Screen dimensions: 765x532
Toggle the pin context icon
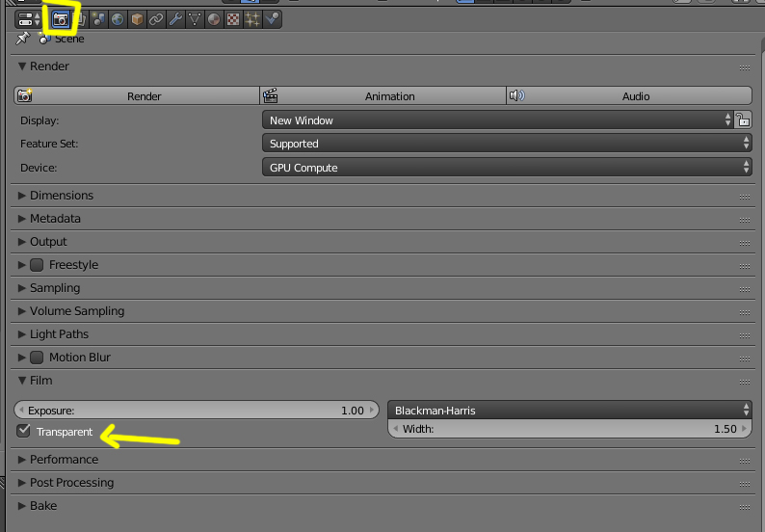22,39
